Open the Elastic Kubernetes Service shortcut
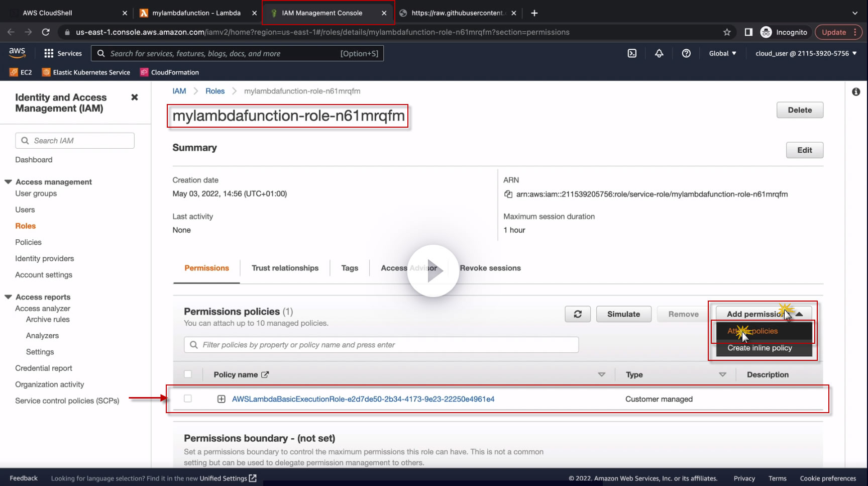This screenshot has width=868, height=486. 86,72
